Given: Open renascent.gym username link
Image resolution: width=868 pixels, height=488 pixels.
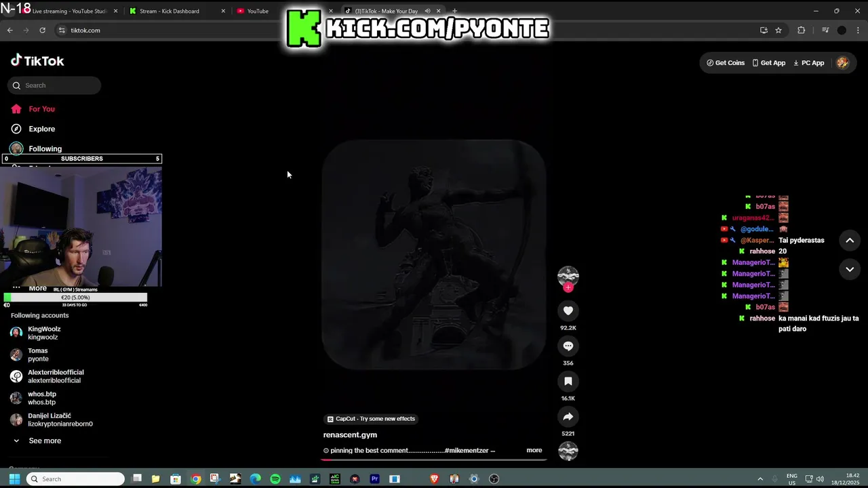Looking at the screenshot, I should coord(350,435).
